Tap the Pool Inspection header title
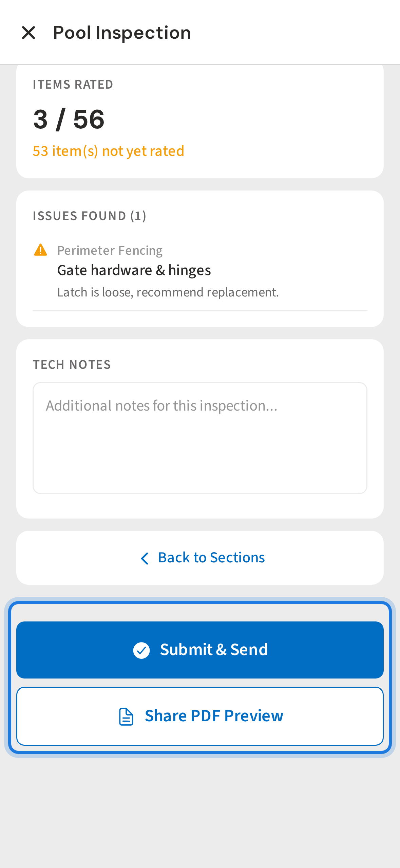The width and height of the screenshot is (400, 868). pyautogui.click(x=122, y=33)
